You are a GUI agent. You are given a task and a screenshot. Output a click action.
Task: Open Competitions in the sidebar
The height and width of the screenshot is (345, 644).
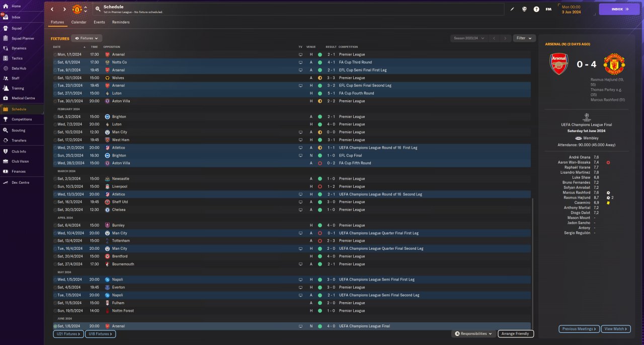tap(22, 119)
